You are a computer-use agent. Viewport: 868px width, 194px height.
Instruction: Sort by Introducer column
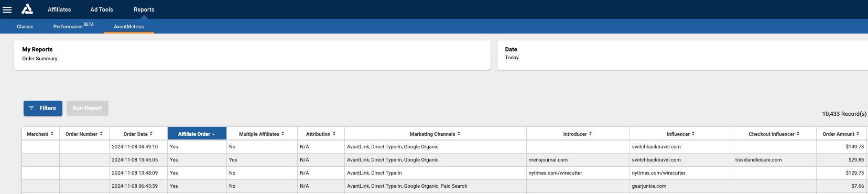578,134
